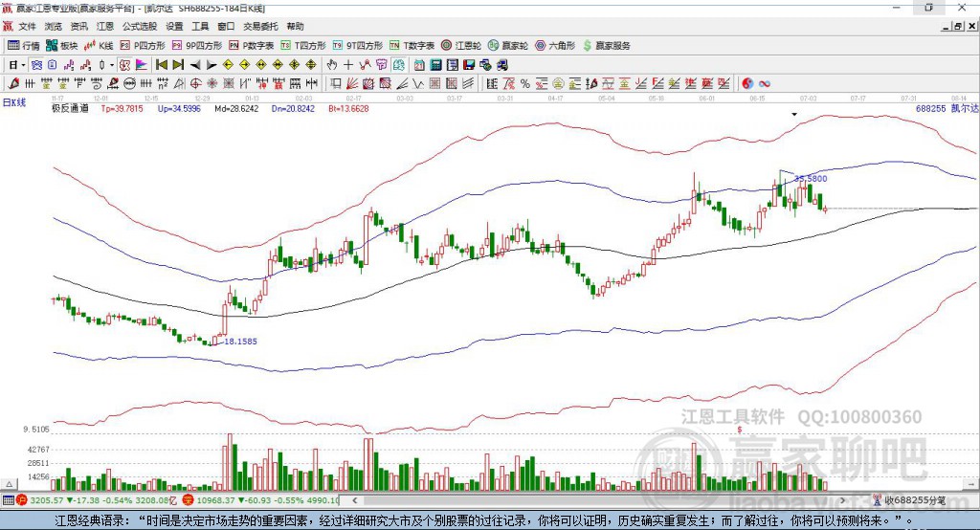This screenshot has height=530, width=980.
Task: Jump to first bar with skip-to-start icon
Action: click(161, 65)
